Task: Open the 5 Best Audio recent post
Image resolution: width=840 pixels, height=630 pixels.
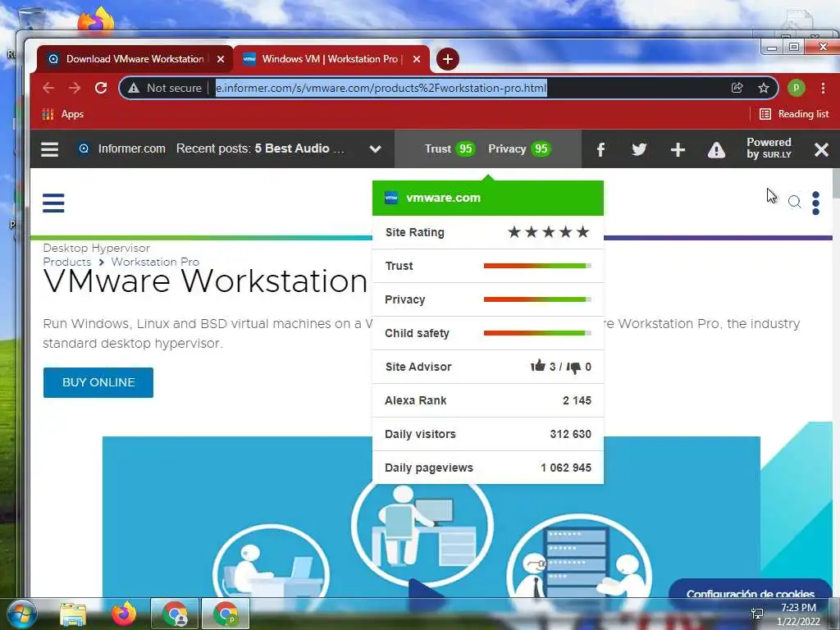Action: pyautogui.click(x=299, y=148)
